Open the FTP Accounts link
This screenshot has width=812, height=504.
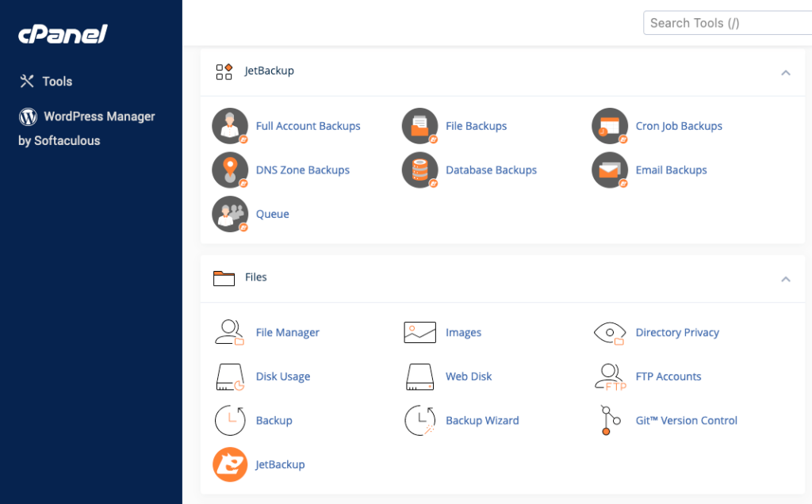[668, 376]
